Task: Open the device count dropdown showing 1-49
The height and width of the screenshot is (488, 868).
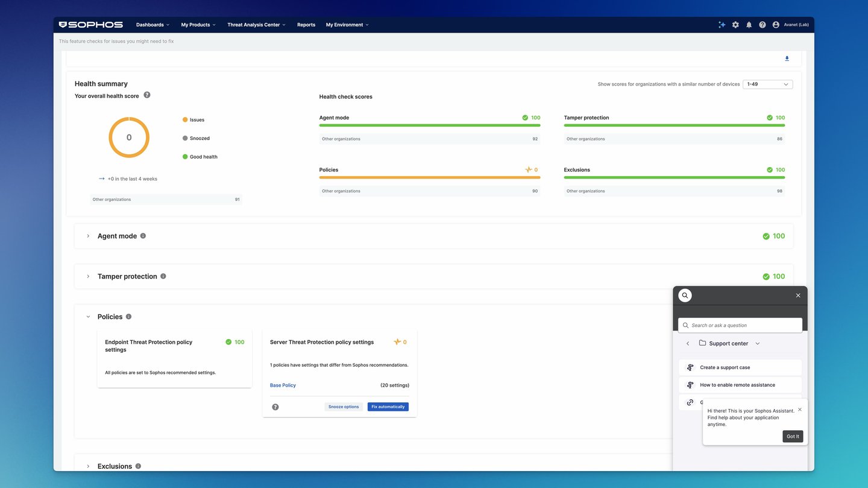Action: coord(768,84)
